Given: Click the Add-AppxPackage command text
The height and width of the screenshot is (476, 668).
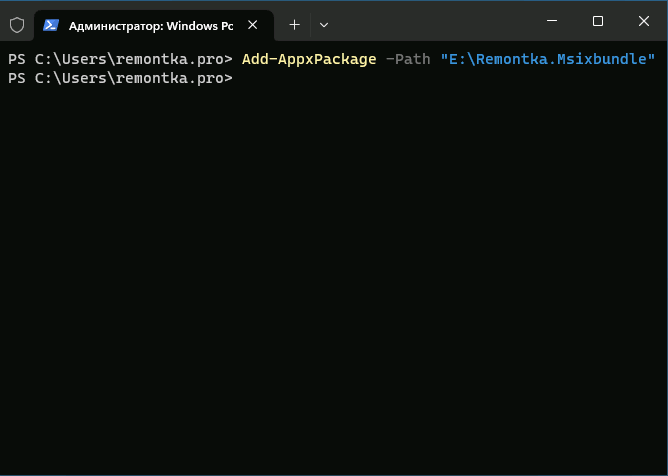Looking at the screenshot, I should [x=309, y=60].
